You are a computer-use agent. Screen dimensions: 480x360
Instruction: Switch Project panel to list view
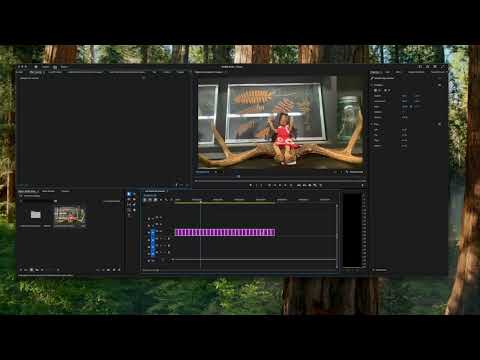coord(25,270)
